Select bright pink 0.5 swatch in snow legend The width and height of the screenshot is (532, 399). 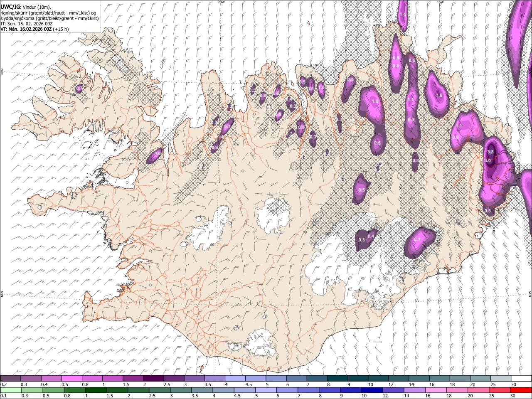click(72, 379)
